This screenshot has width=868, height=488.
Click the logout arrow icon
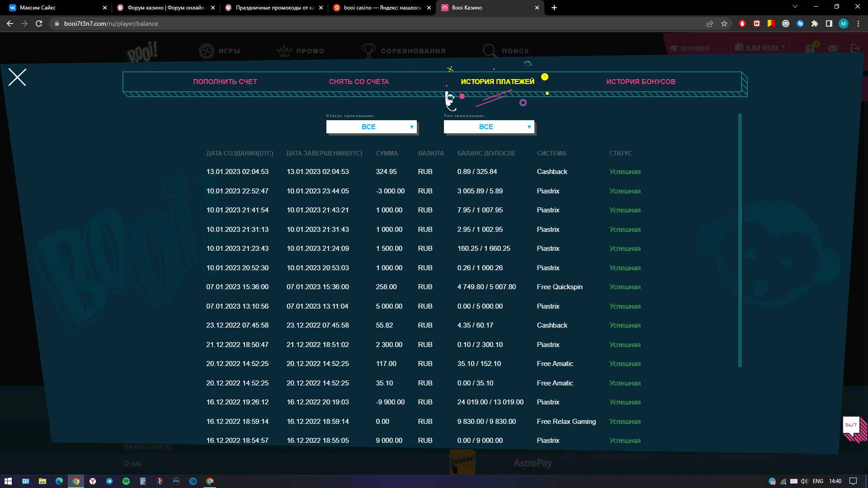click(855, 48)
